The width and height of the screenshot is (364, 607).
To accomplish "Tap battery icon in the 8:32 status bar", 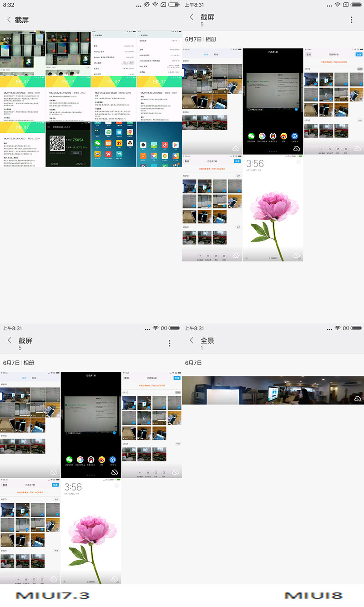I will point(174,5).
